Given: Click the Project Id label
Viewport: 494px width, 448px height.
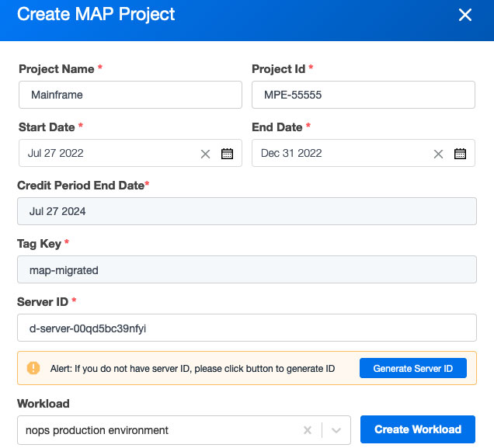Looking at the screenshot, I should (x=279, y=69).
